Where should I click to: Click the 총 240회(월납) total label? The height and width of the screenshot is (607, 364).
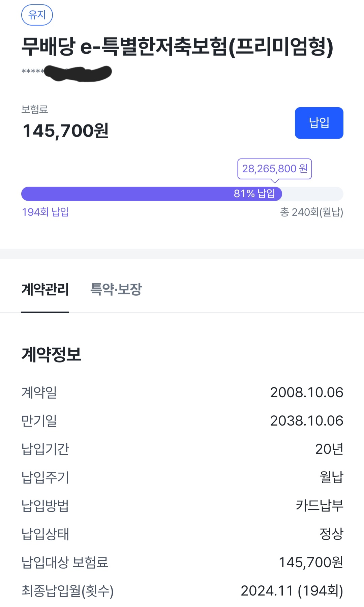(x=311, y=212)
